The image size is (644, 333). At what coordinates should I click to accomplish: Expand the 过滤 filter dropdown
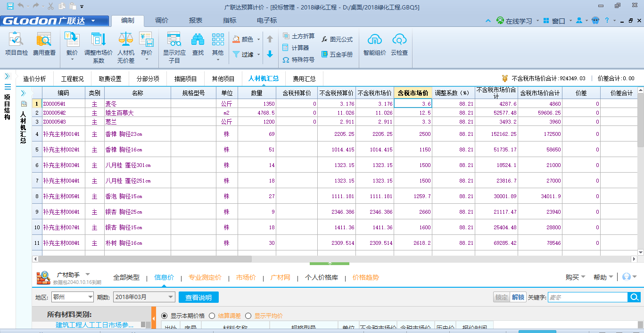(x=259, y=55)
